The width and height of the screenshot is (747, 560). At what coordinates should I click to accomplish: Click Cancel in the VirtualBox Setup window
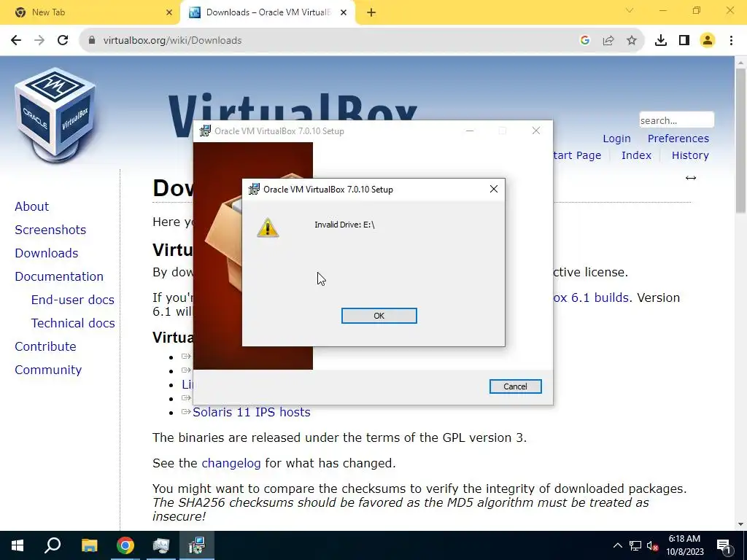coord(515,386)
